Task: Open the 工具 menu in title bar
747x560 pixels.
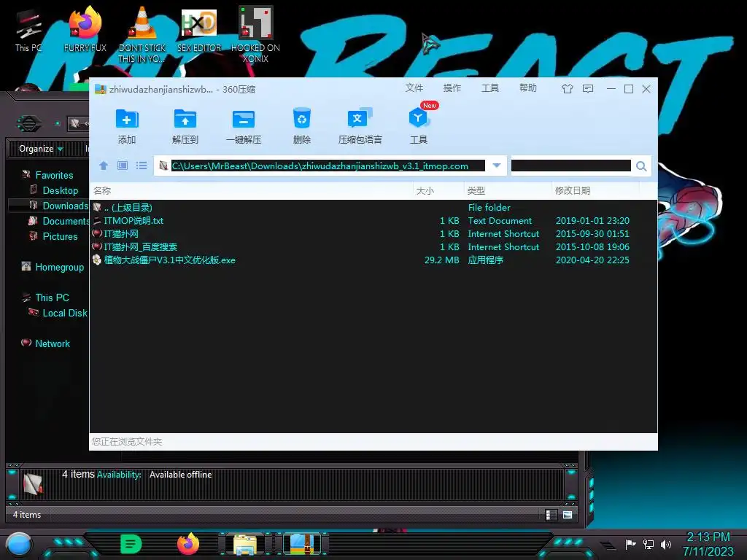Action: point(489,88)
